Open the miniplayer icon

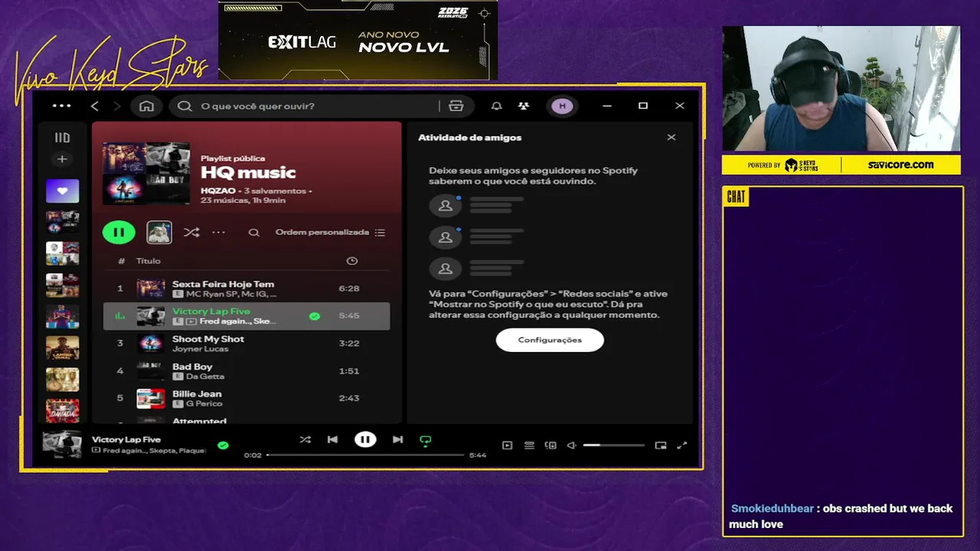(x=661, y=445)
